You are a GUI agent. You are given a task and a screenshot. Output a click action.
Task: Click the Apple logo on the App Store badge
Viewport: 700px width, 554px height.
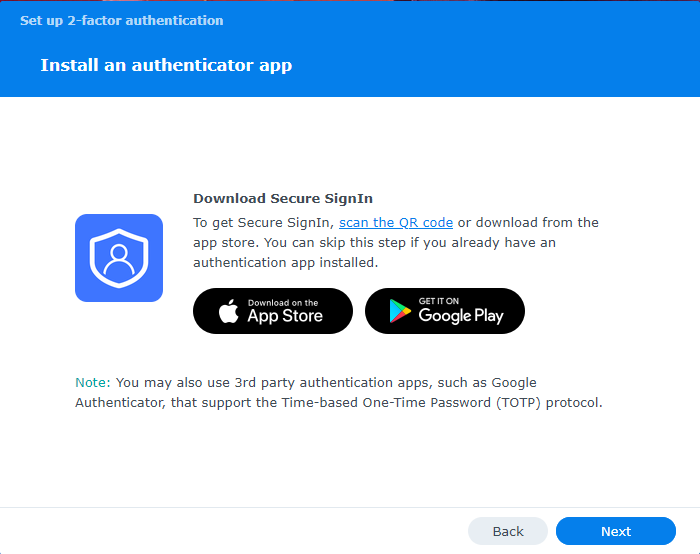pos(230,312)
